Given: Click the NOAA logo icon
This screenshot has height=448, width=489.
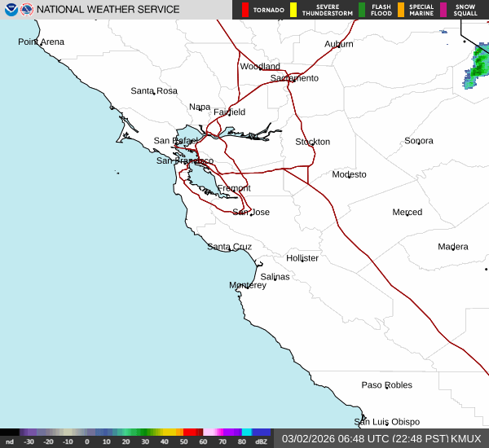Looking at the screenshot, I should 11,10.
